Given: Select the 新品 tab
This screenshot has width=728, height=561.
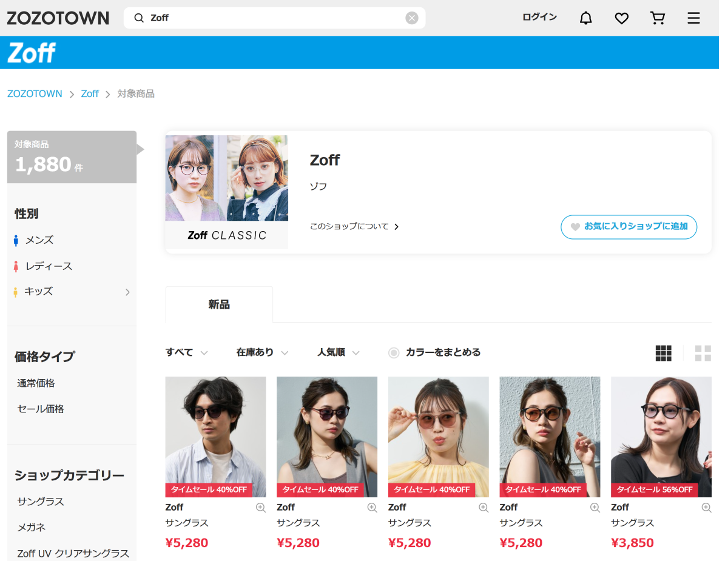Looking at the screenshot, I should [219, 304].
